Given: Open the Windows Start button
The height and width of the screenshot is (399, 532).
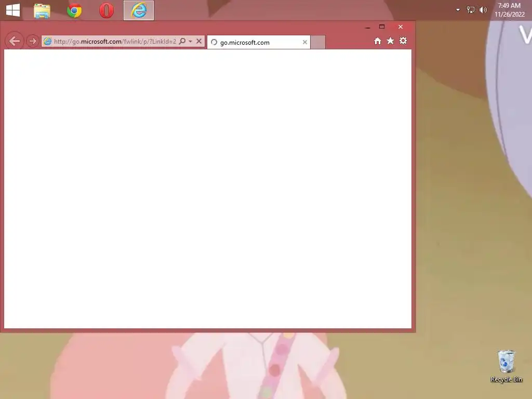Looking at the screenshot, I should click(x=13, y=10).
